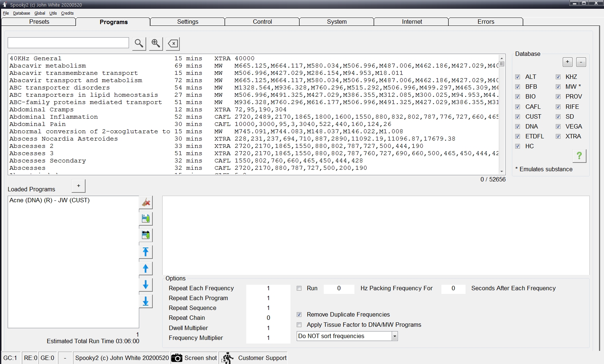The height and width of the screenshot is (364, 604).
Task: Toggle the MW database checkbox
Action: pos(558,87)
